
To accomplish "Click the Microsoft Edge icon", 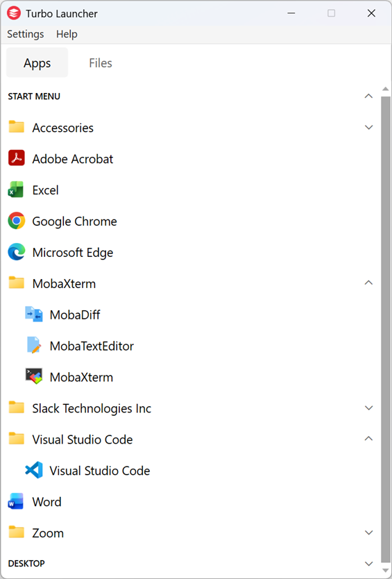I will tap(16, 252).
